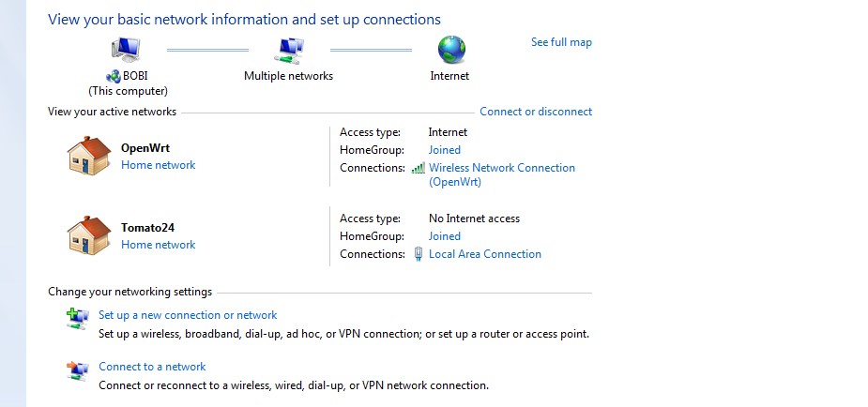Open Home network link under Tomato24

[x=158, y=245]
